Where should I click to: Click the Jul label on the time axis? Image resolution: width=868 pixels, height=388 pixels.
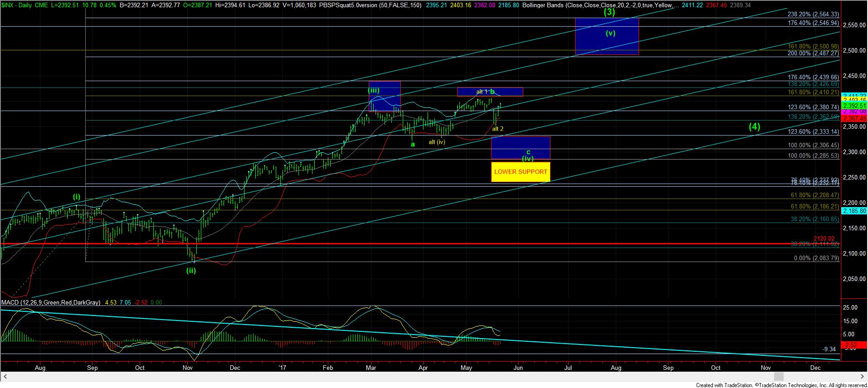coord(569,368)
